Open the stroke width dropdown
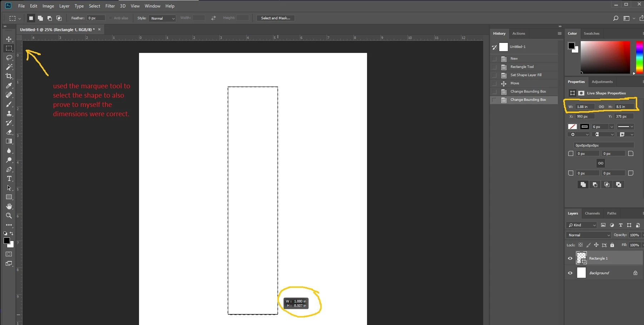This screenshot has width=644, height=325. coord(611,127)
